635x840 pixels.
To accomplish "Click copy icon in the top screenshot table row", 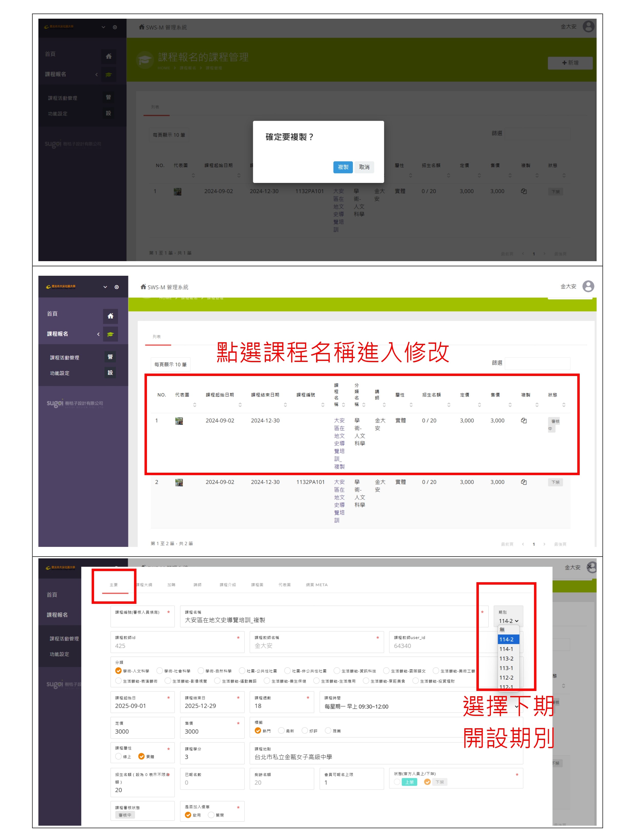I will point(524,191).
